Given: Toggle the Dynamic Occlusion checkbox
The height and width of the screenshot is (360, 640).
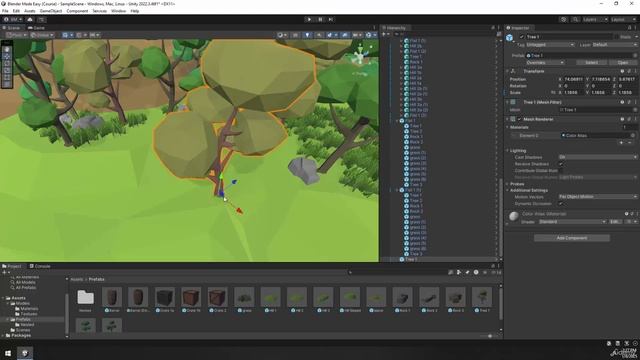Looking at the screenshot, I should 561,203.
